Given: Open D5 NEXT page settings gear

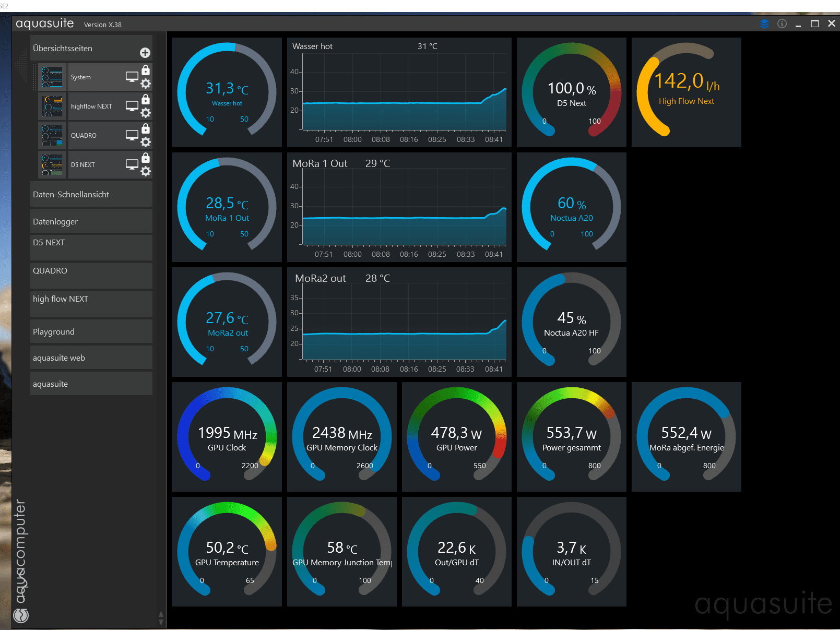Looking at the screenshot, I should [x=146, y=171].
